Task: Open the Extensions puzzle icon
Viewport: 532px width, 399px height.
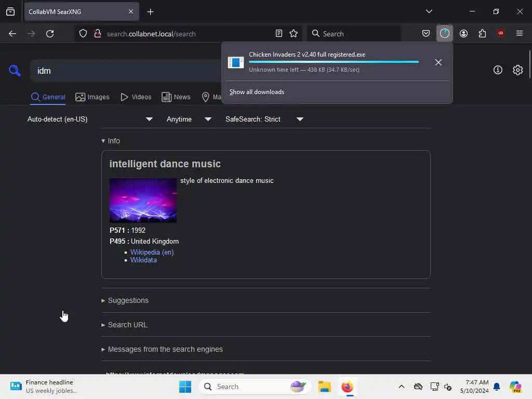Action: [x=482, y=34]
